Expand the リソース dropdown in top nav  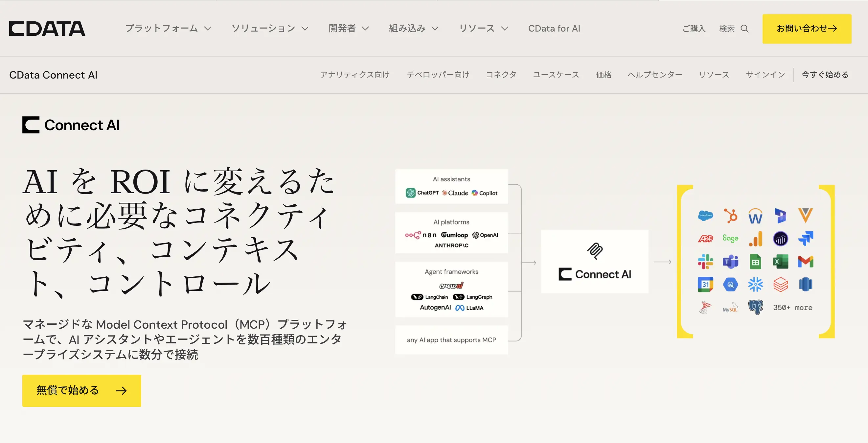(x=484, y=29)
